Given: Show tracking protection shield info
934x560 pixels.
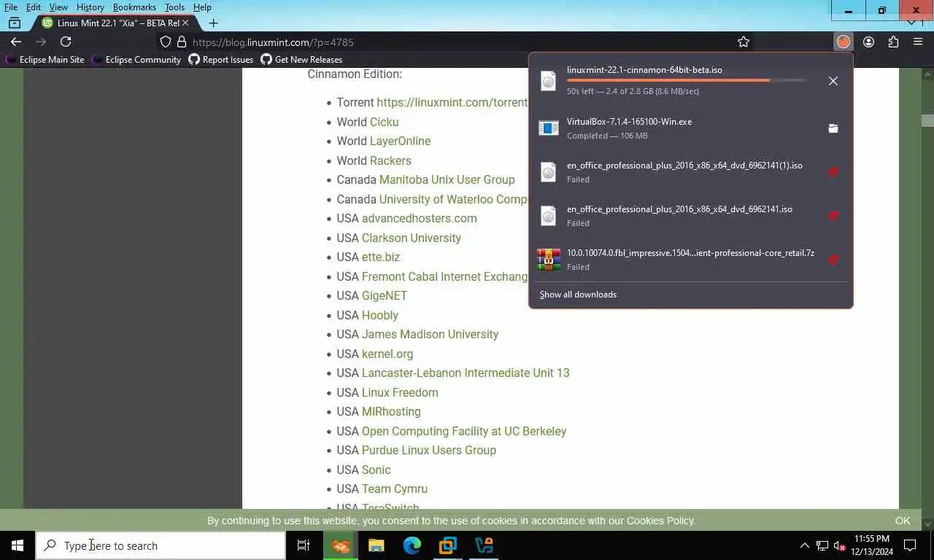Looking at the screenshot, I should pos(166,42).
